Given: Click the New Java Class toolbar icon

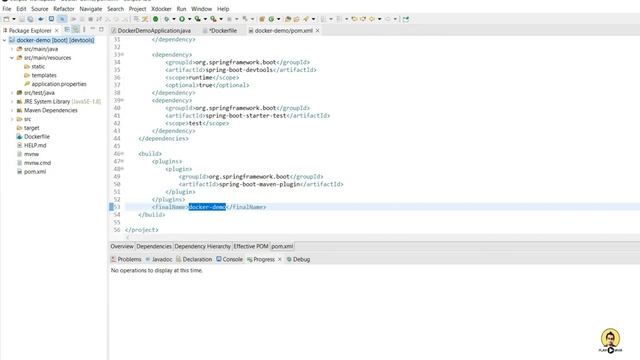Looking at the screenshot, I should (x=271, y=19).
